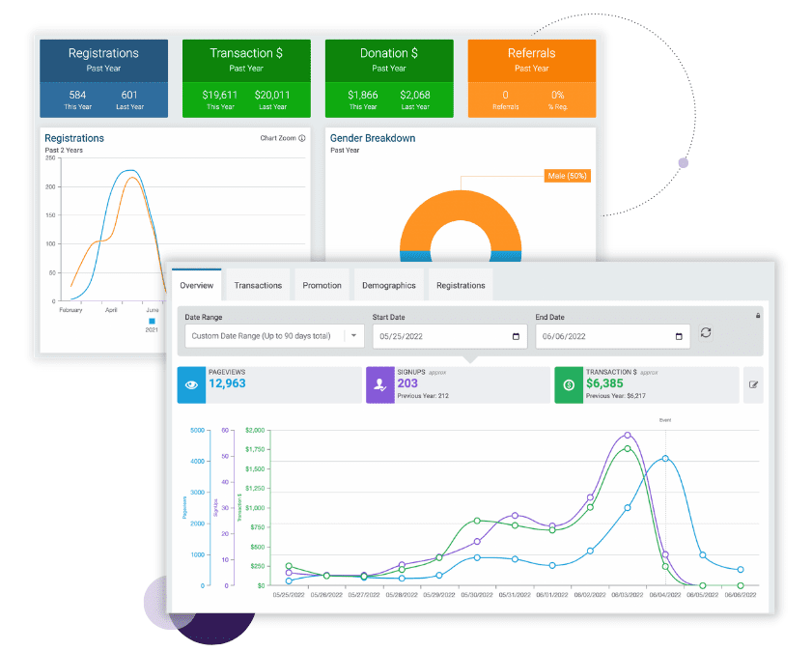This screenshot has width=812, height=651.
Task: Click the edit stats pencil icon
Action: tap(753, 384)
